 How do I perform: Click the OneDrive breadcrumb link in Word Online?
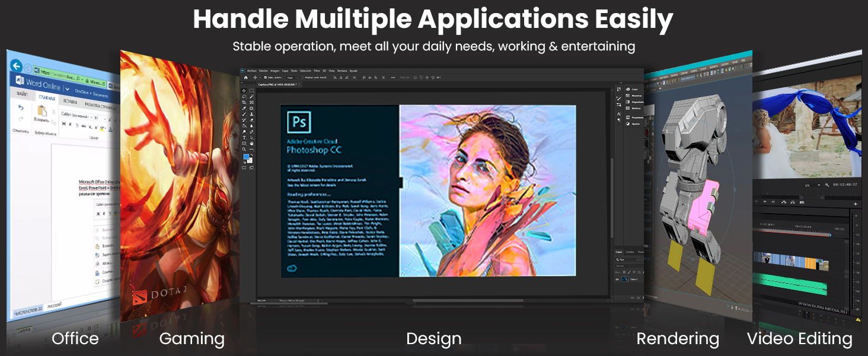click(x=82, y=92)
